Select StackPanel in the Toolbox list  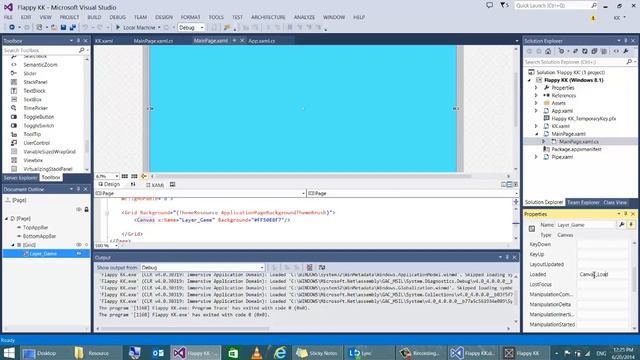35,82
